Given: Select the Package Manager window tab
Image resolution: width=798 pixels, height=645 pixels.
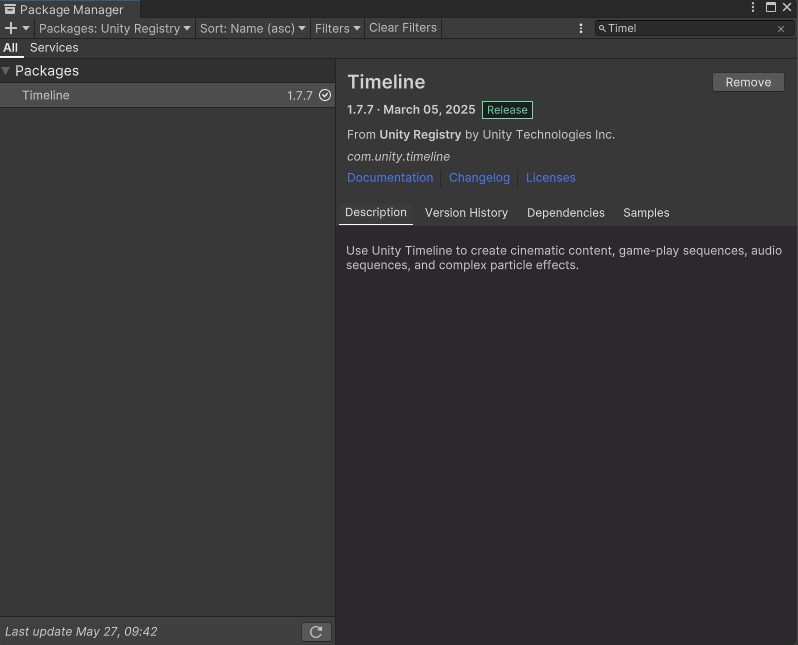Looking at the screenshot, I should [x=70, y=9].
